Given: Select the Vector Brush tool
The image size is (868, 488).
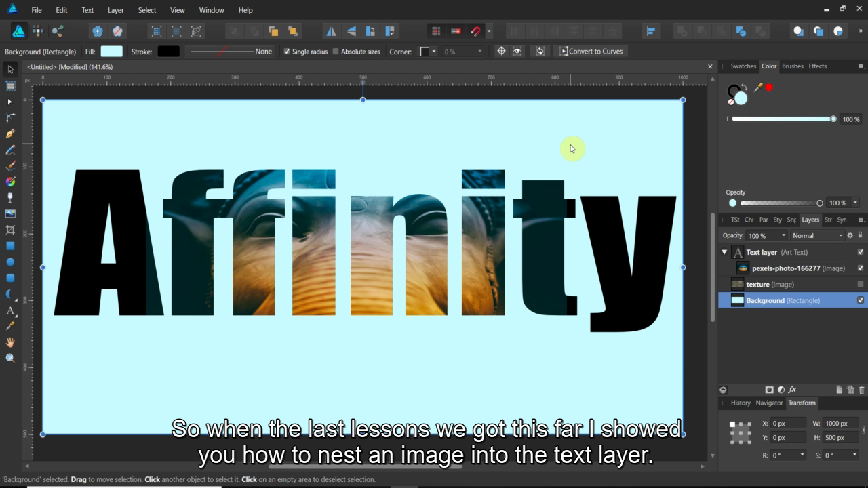Looking at the screenshot, I should (10, 165).
